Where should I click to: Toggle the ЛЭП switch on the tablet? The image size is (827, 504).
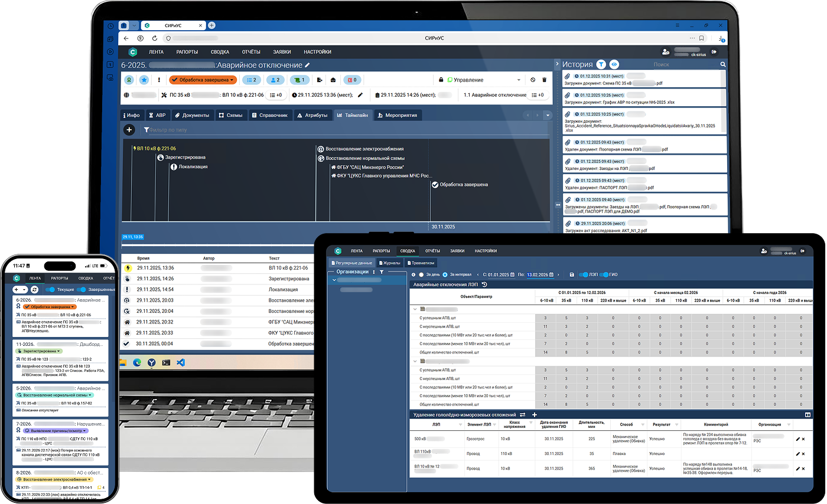point(584,274)
